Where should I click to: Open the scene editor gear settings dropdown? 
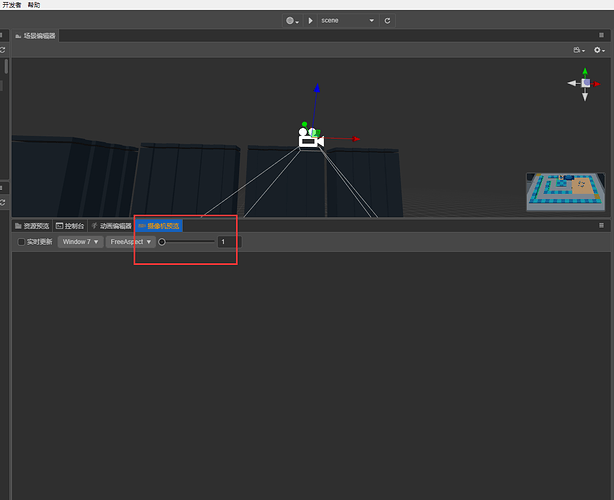pyautogui.click(x=599, y=50)
